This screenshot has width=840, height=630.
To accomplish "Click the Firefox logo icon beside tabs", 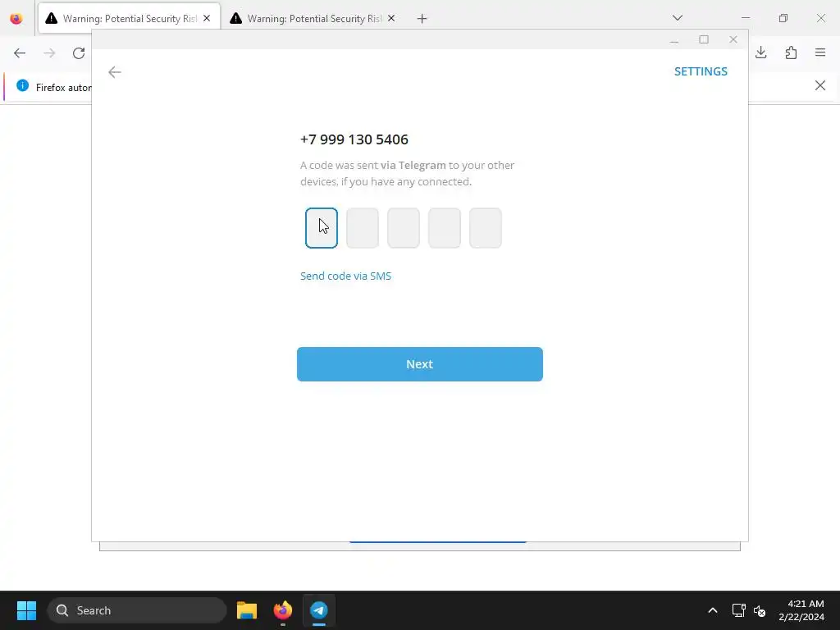I will tap(16, 19).
